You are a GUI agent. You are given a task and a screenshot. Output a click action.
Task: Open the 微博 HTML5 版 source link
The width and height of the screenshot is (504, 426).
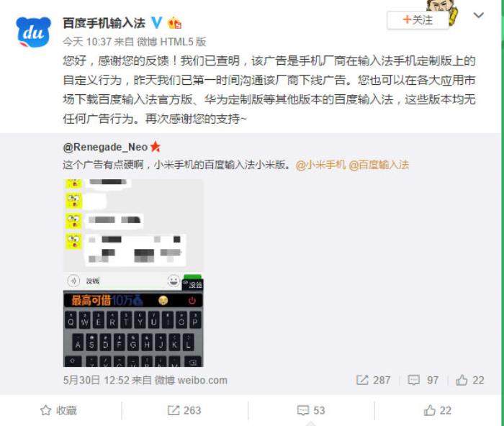(171, 42)
